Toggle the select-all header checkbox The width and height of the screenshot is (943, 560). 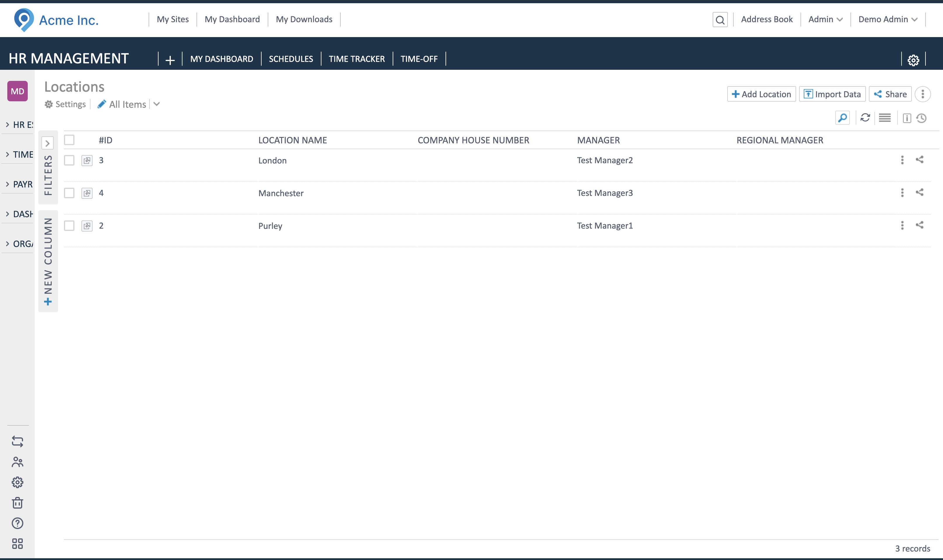click(69, 140)
